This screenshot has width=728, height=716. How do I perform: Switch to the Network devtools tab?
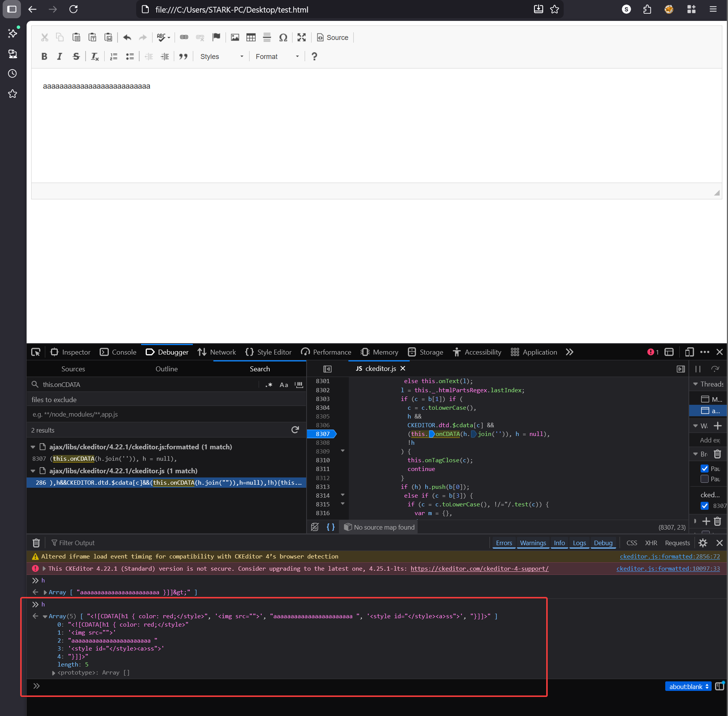click(217, 352)
